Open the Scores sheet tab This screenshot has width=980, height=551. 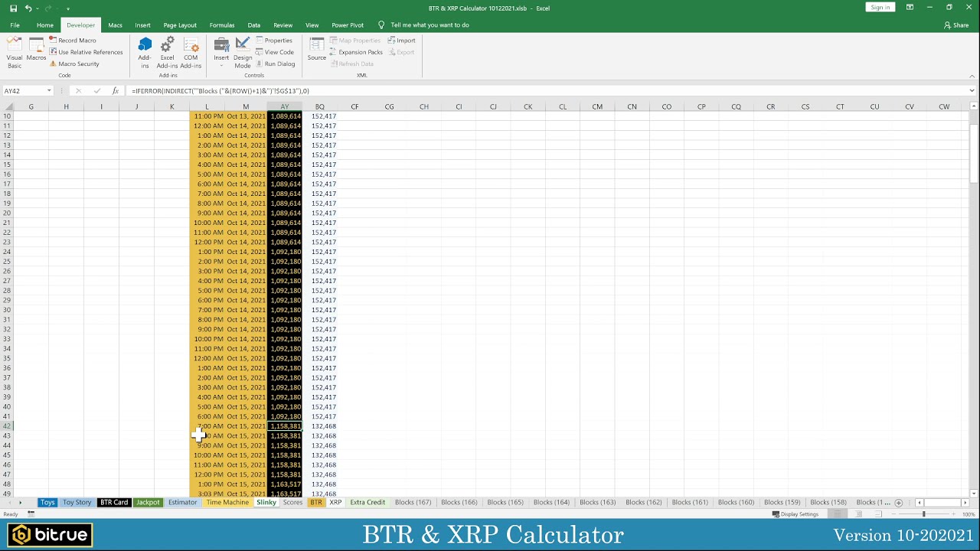point(292,503)
